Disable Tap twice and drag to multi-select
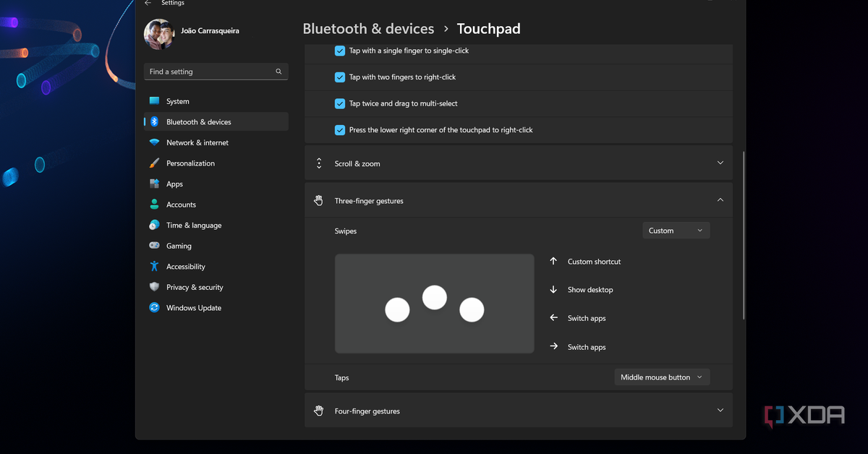The image size is (868, 454). tap(340, 103)
